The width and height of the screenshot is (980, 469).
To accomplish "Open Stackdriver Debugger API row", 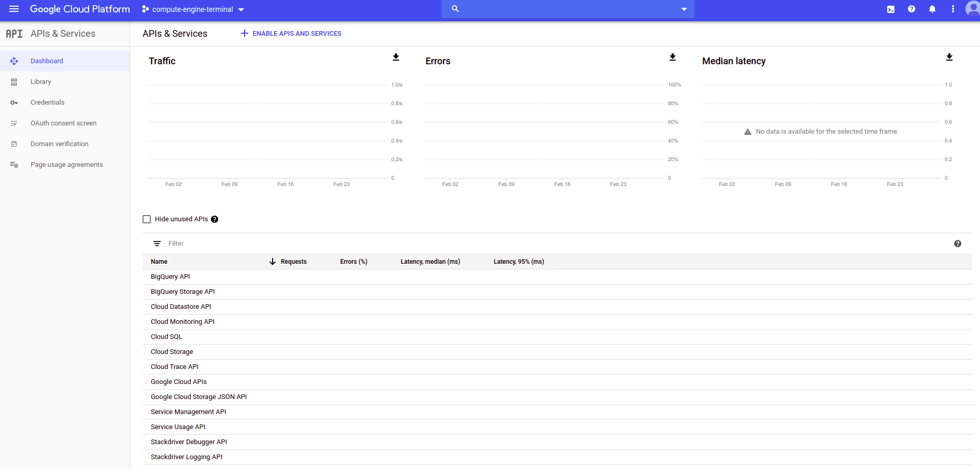I will coord(557,442).
